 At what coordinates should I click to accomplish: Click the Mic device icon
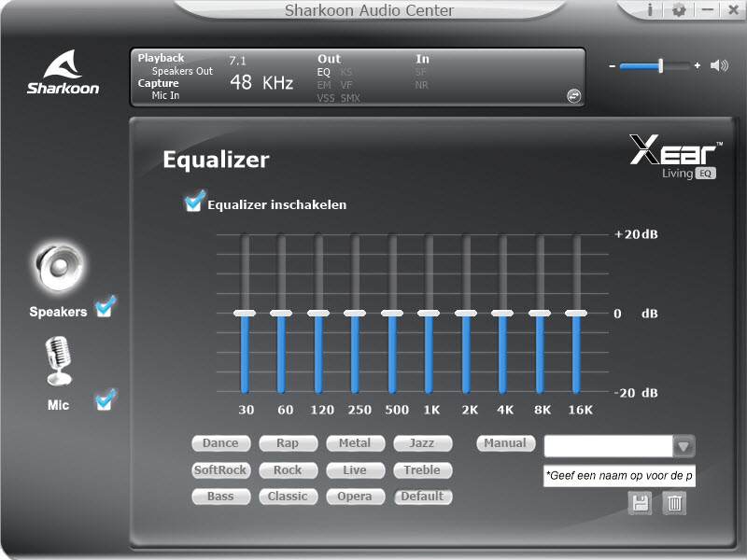[59, 361]
